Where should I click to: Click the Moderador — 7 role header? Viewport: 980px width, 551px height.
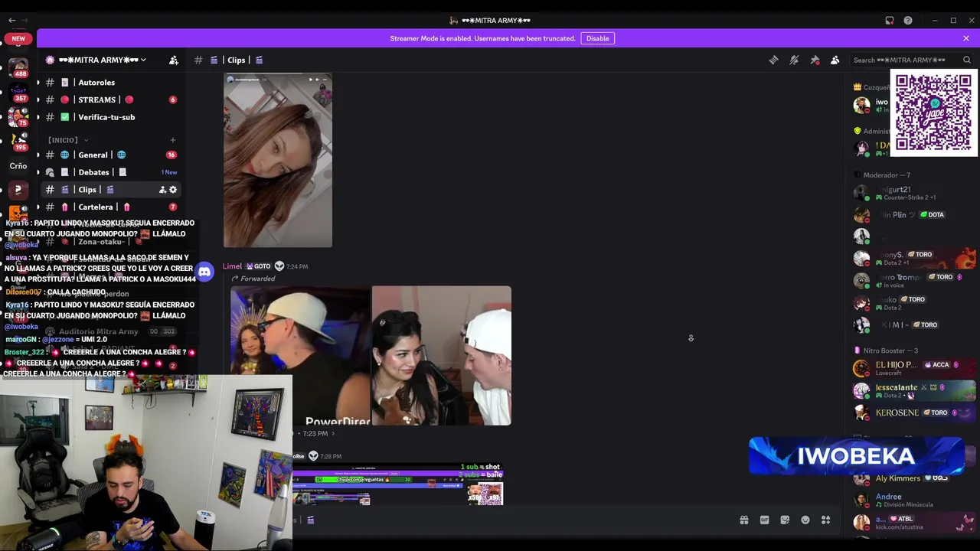tap(887, 175)
